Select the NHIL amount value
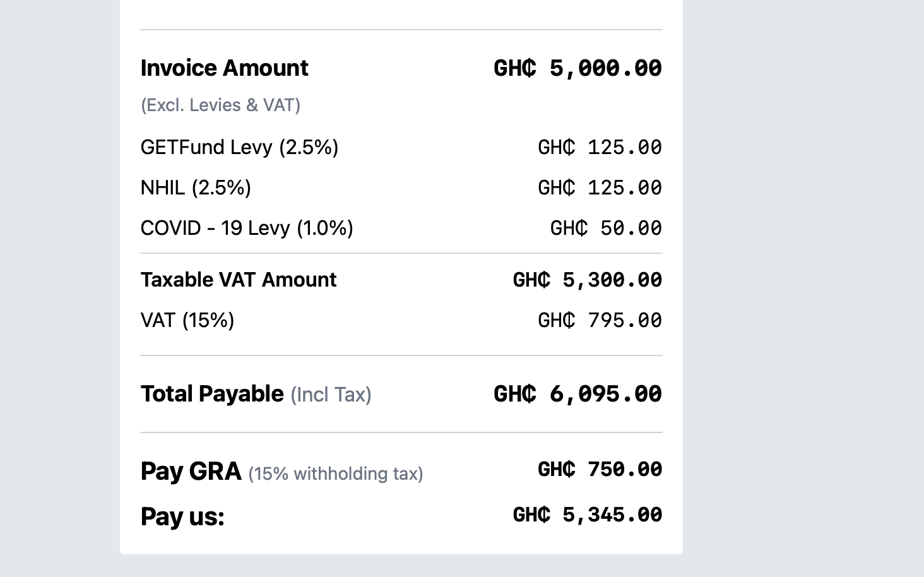 pyautogui.click(x=600, y=188)
